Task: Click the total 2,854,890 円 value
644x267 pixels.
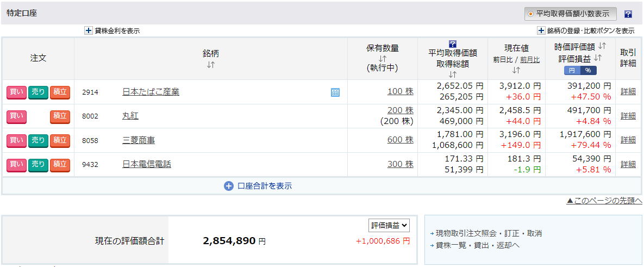Action: [234, 241]
